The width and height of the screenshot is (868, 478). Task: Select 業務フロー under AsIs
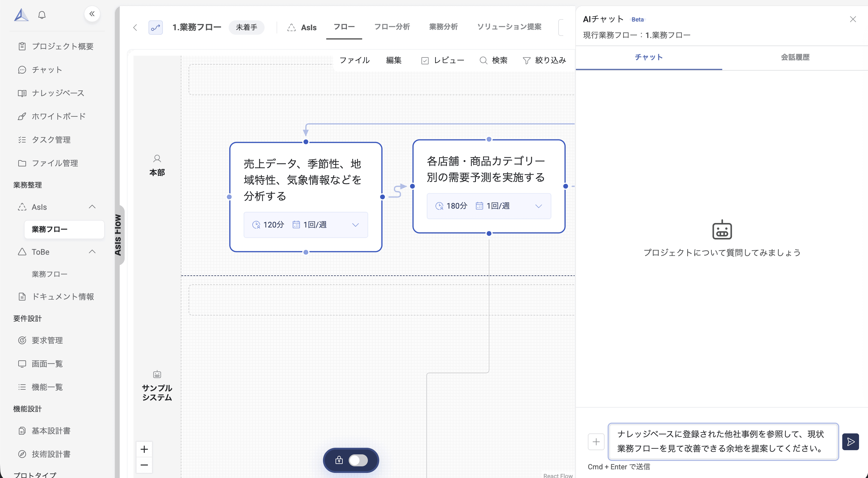tap(64, 229)
